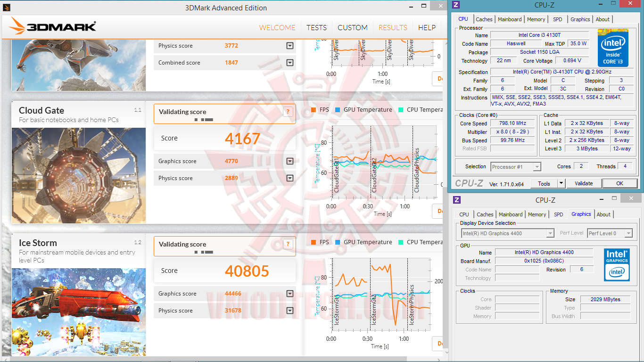Expand the Ice Storm Graphics score 44466
644x362 pixels.
point(290,294)
